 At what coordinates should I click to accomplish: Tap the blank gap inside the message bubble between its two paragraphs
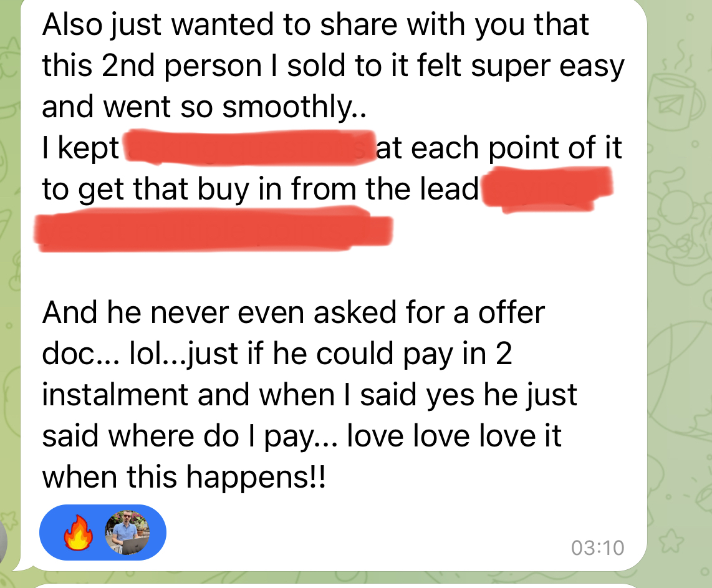click(334, 275)
